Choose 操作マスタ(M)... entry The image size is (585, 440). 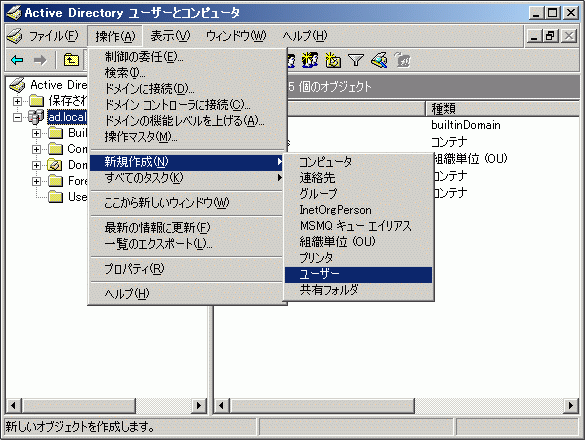click(187, 137)
